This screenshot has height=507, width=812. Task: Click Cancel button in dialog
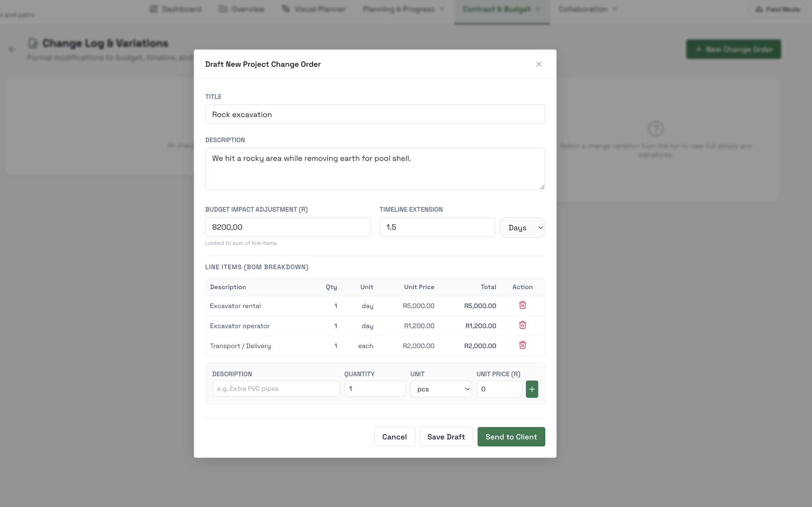pyautogui.click(x=394, y=437)
